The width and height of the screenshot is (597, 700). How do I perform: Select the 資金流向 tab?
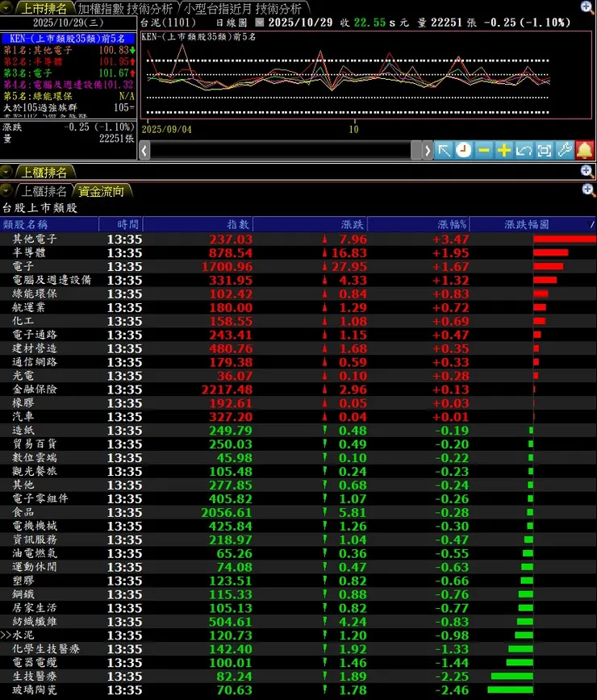pos(101,191)
